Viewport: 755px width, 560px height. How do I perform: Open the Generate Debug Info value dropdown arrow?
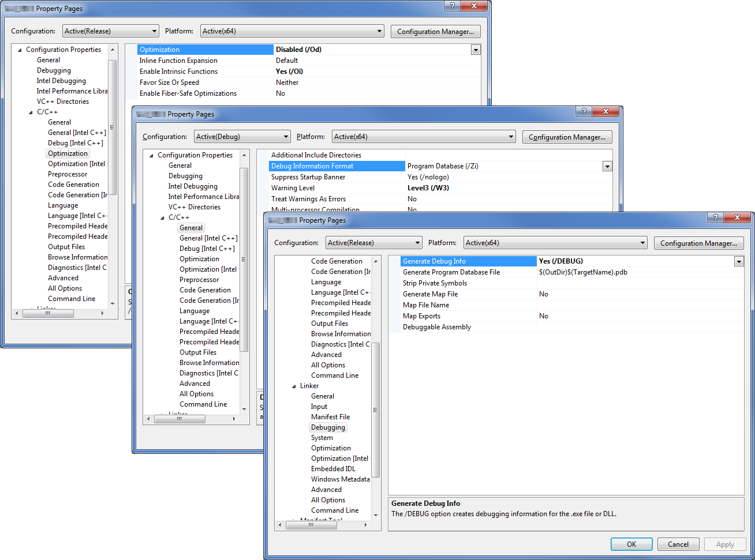739,261
